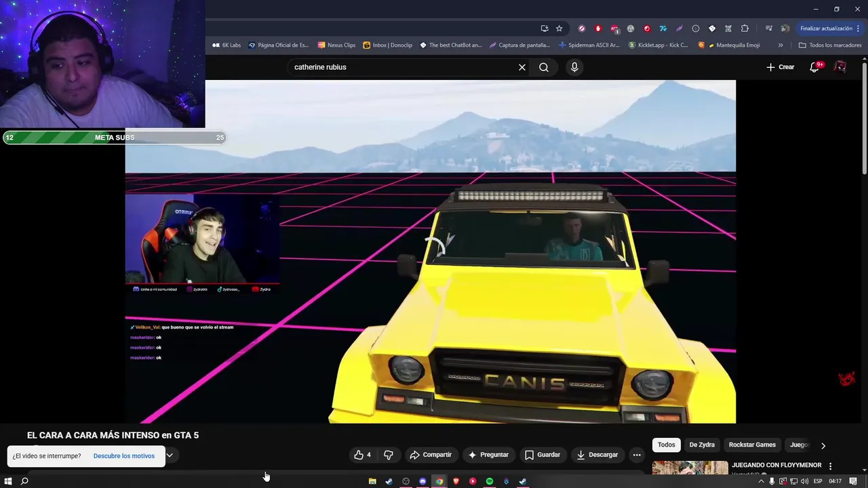868x488 pixels.
Task: Expand the chevron beside the interruption notice
Action: [x=170, y=455]
